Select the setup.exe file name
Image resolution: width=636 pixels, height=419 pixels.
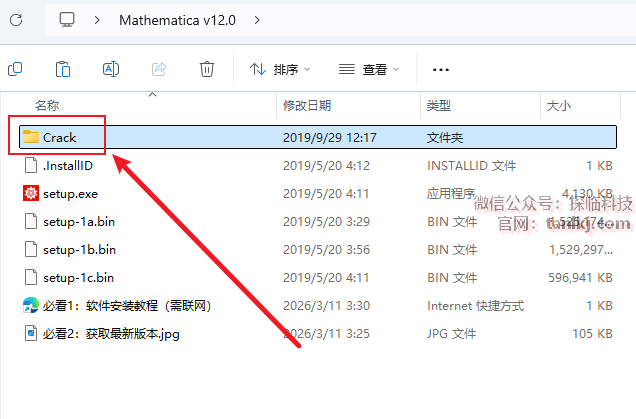pos(71,194)
